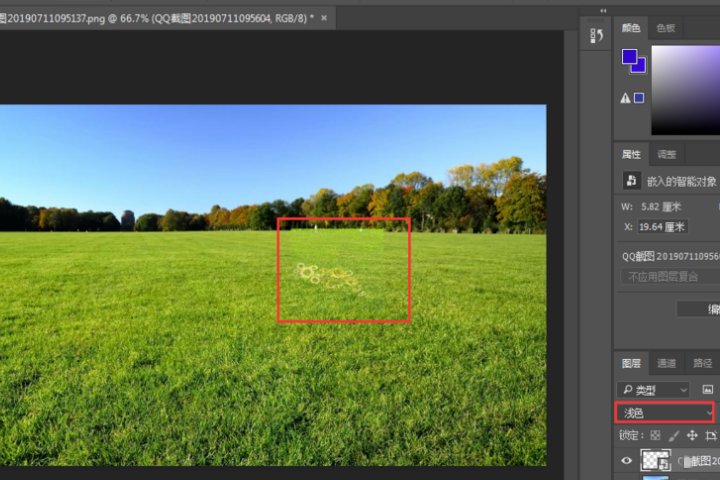Switch to the 属性 tab
The height and width of the screenshot is (480, 720).
[x=631, y=154]
